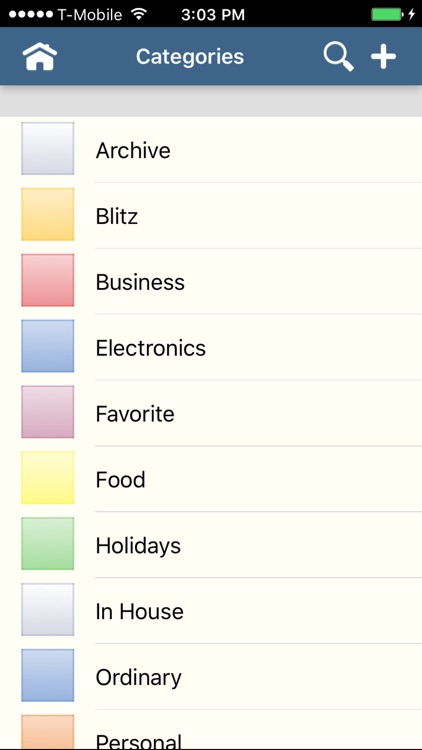The image size is (422, 750).
Task: Select the orange Blitz color swatch
Action: click(x=47, y=214)
